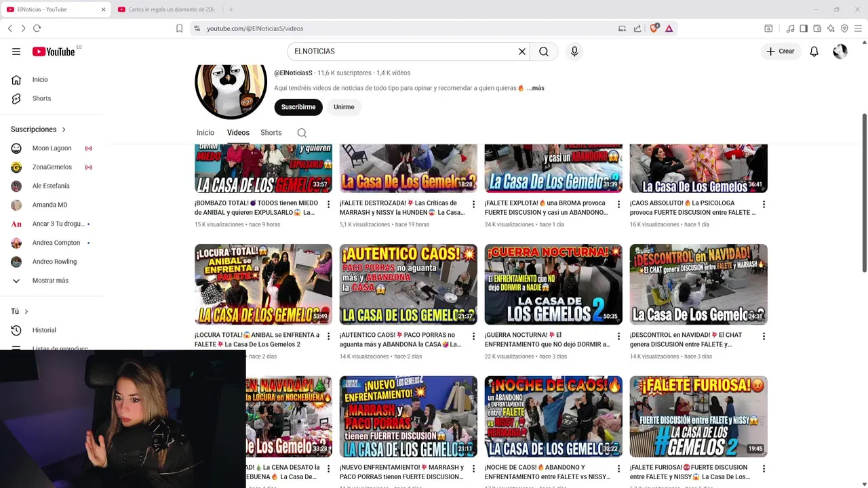Run search with the magnifier button
This screenshot has height=488, width=868.
click(x=544, y=52)
